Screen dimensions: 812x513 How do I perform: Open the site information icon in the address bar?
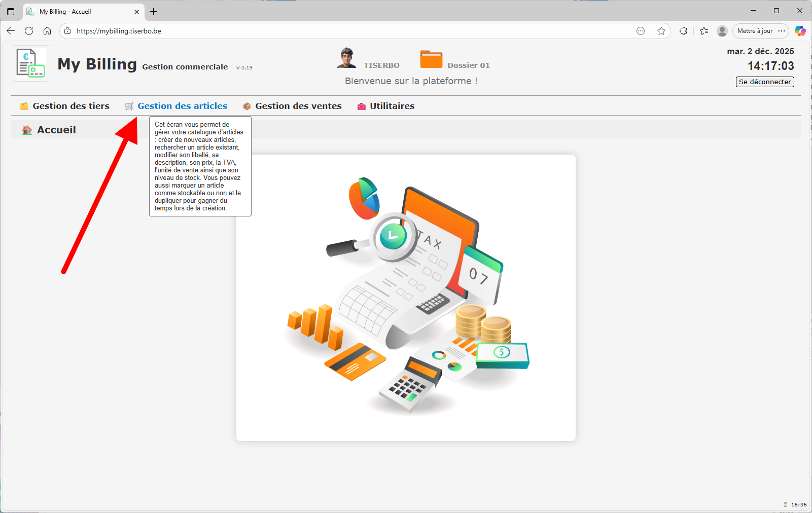(66, 31)
